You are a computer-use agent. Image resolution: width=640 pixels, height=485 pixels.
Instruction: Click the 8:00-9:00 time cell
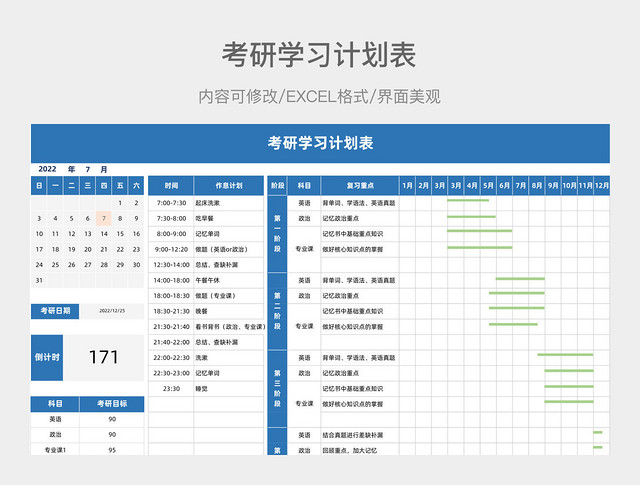click(x=171, y=234)
